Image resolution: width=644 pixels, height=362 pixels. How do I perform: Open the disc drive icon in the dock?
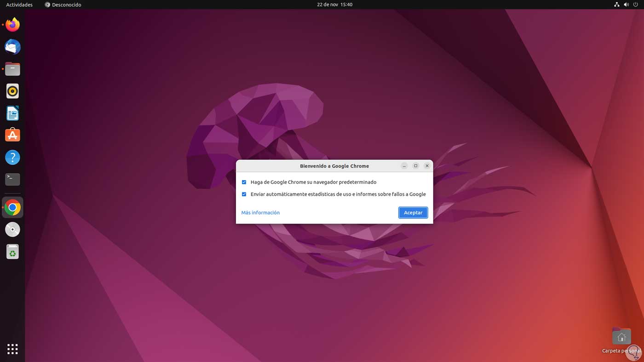(12, 229)
